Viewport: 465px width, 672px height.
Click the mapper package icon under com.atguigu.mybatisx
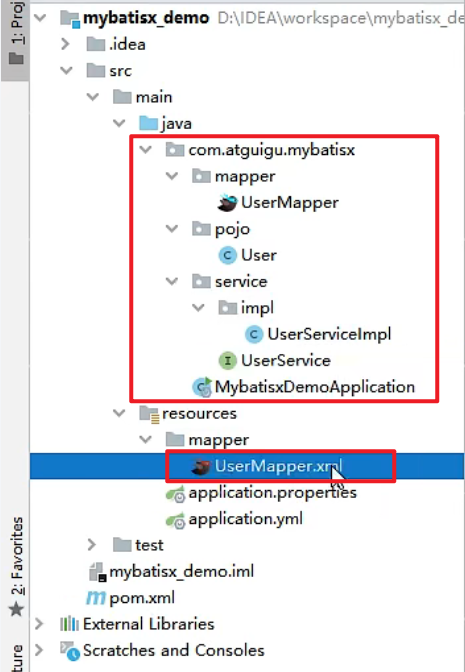tap(201, 176)
